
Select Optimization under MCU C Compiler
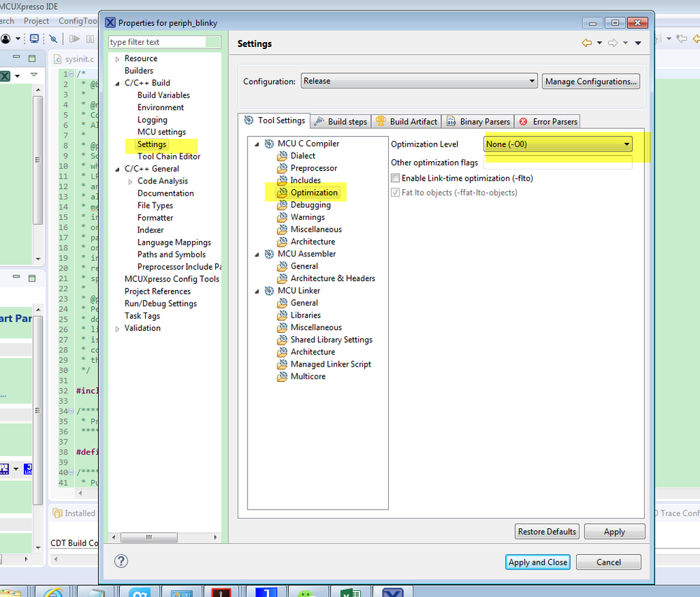314,193
